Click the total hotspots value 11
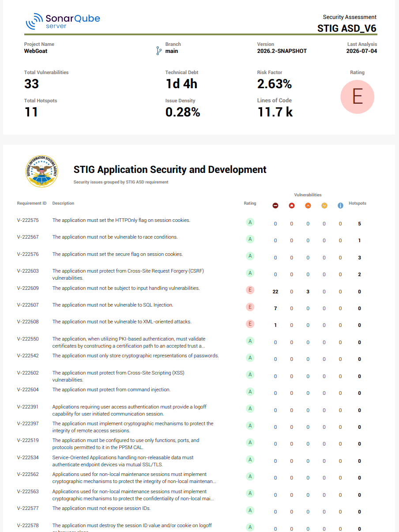Viewport: 399px width, 532px height. 31,112
